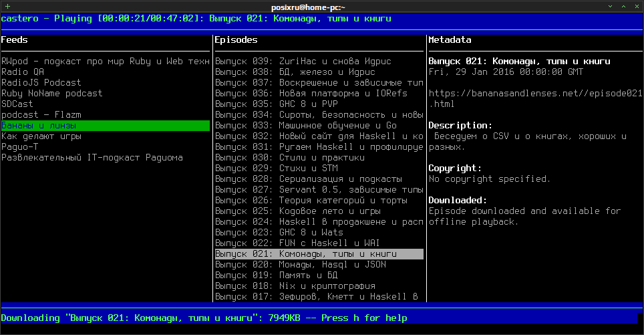Select episode Выпуск 039: ZuriHac
This screenshot has width=644, height=335.
click(303, 62)
